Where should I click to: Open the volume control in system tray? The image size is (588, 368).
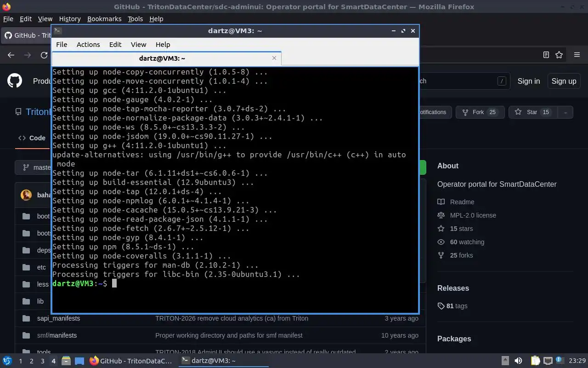[518, 361]
